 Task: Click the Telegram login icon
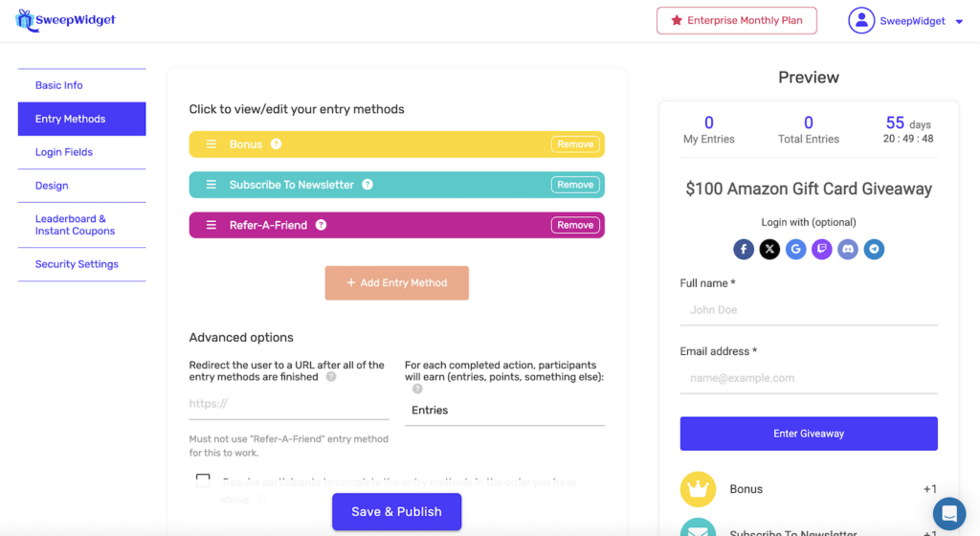point(873,250)
